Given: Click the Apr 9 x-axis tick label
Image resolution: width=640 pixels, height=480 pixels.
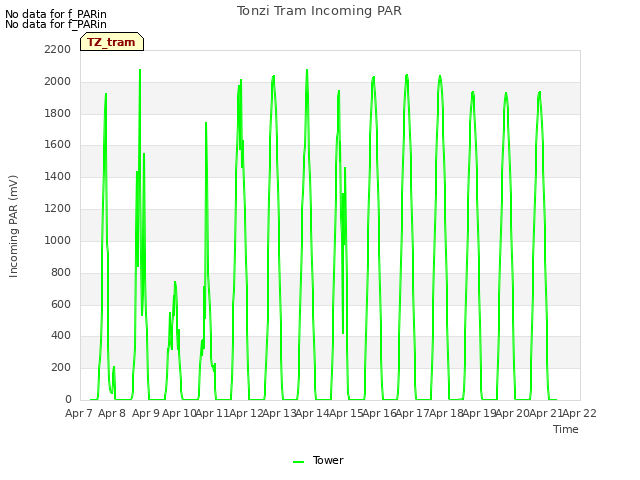Looking at the screenshot, I should click(x=146, y=413).
